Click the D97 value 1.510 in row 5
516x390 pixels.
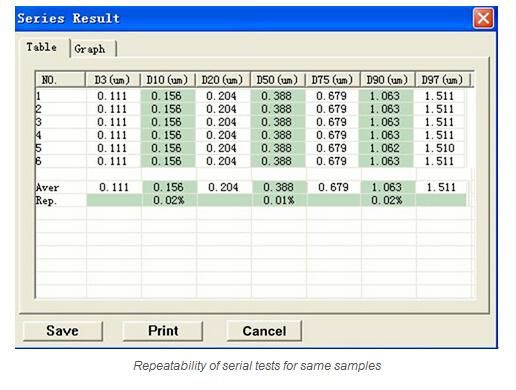[440, 148]
